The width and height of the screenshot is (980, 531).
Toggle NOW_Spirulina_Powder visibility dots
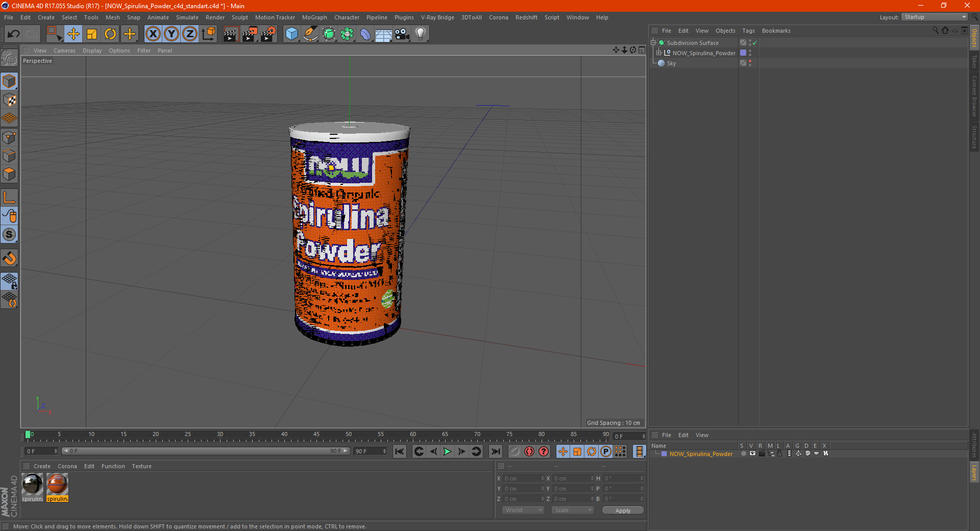pyautogui.click(x=750, y=53)
